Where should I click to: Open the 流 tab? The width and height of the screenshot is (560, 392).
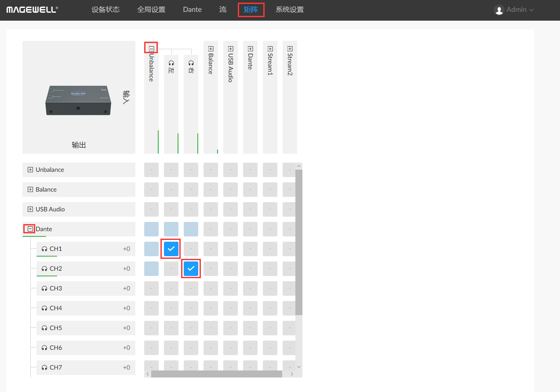coord(223,10)
